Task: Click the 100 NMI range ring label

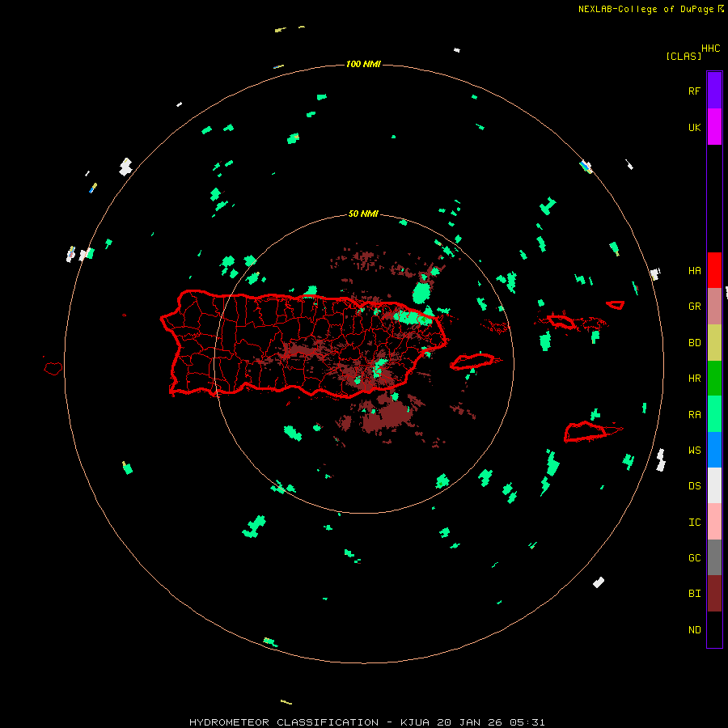Action: [363, 64]
